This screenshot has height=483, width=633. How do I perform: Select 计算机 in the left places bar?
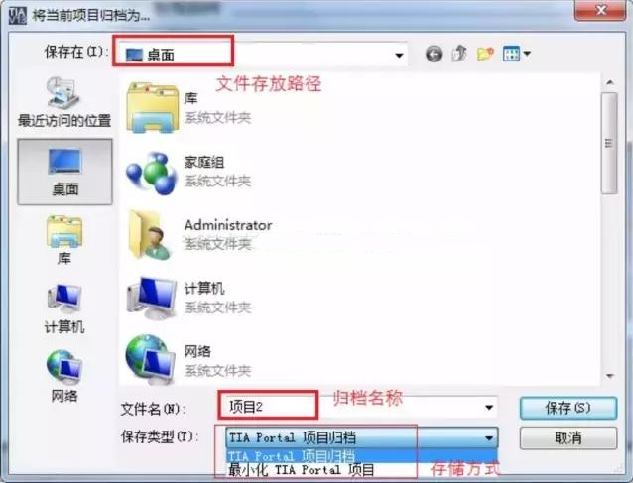(65, 309)
